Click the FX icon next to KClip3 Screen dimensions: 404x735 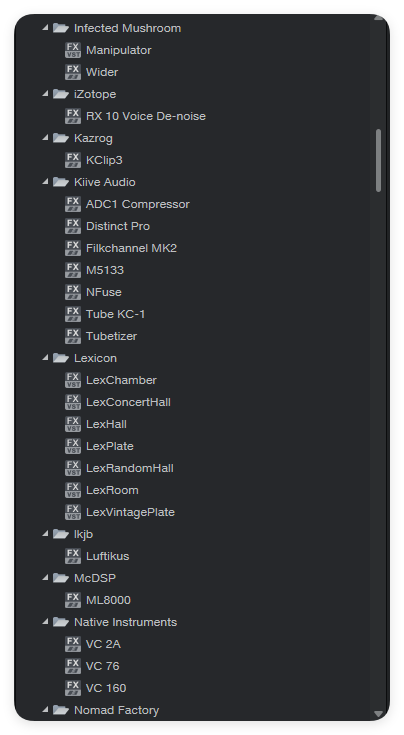coord(73,160)
